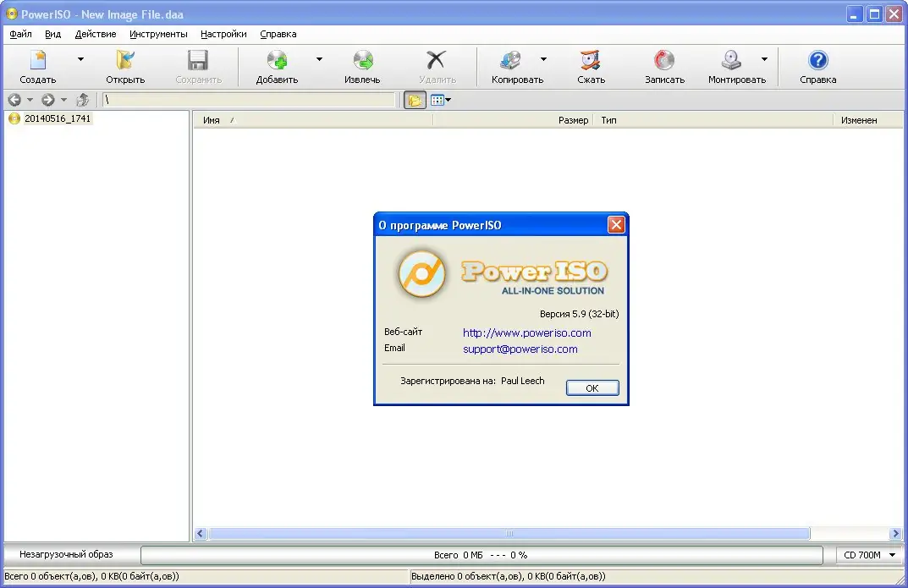This screenshot has width=908, height=588.
Task: Open the Настройки menu
Action: [223, 34]
